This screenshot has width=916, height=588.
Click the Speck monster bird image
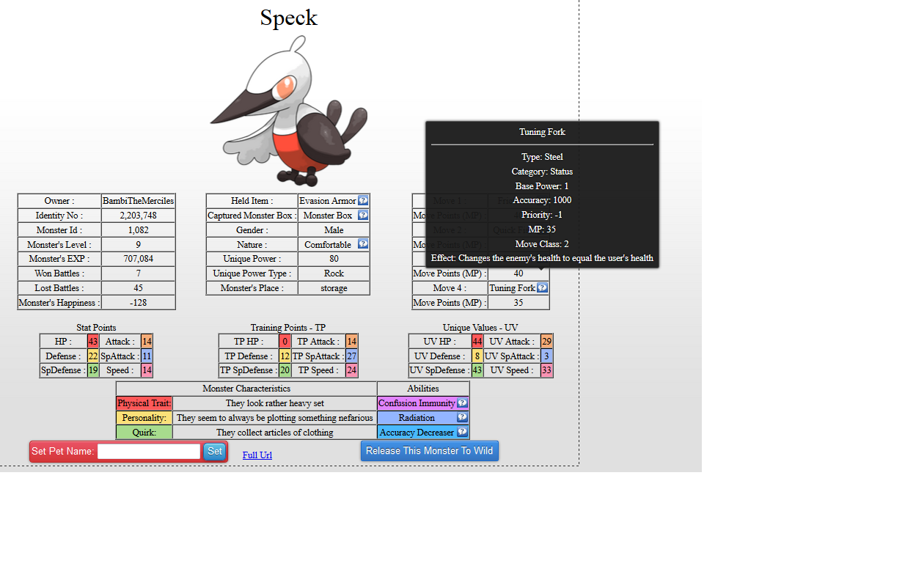click(289, 110)
